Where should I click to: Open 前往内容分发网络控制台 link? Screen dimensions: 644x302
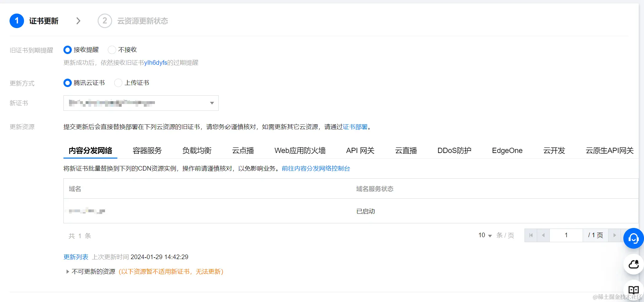316,168
